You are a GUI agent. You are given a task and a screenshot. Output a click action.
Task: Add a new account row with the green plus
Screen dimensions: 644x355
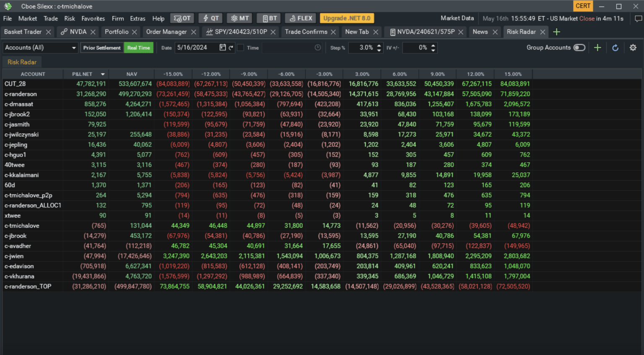[x=597, y=47]
